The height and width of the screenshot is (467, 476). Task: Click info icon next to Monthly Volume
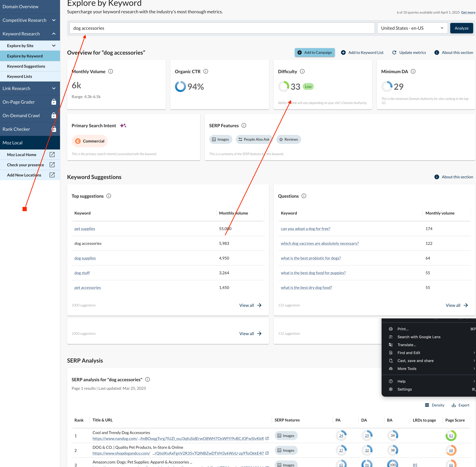click(x=111, y=71)
